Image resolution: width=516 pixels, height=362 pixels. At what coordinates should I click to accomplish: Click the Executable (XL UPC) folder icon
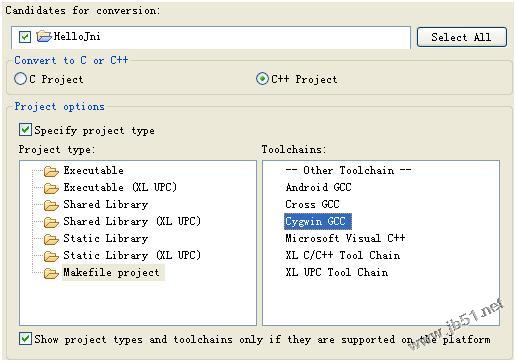[x=51, y=188]
